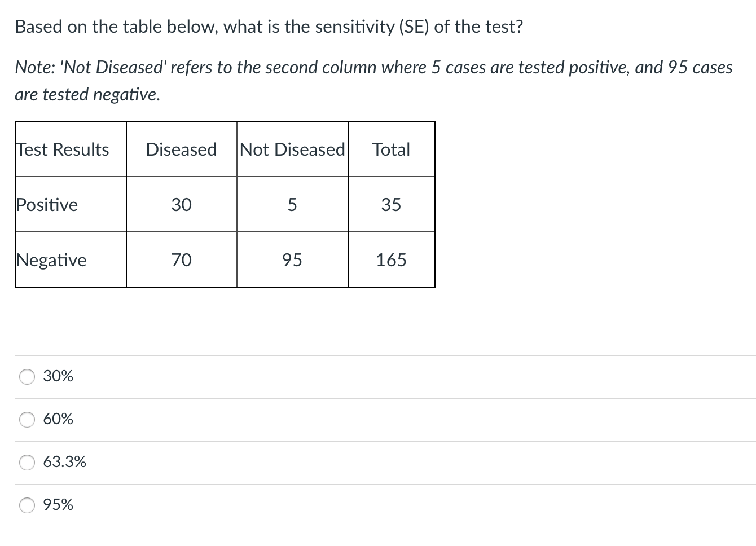The height and width of the screenshot is (546, 756).
Task: Click the Total column header
Action: pos(392,149)
